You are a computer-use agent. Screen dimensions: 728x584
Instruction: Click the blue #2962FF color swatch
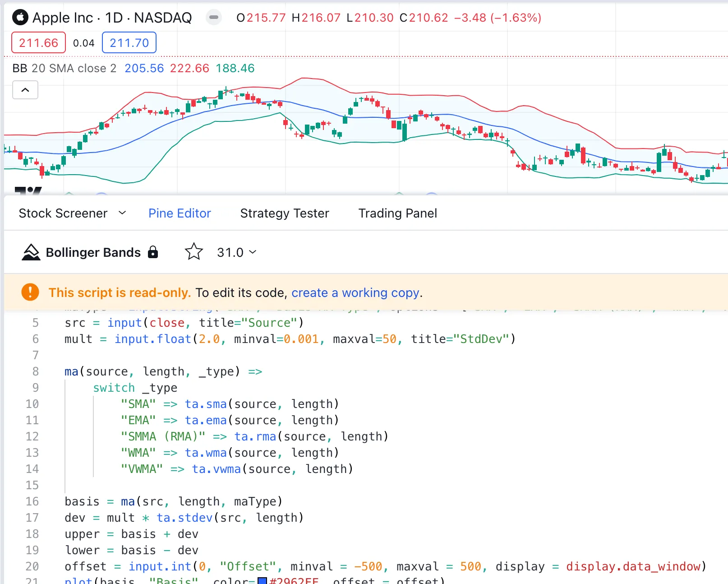(x=262, y=581)
